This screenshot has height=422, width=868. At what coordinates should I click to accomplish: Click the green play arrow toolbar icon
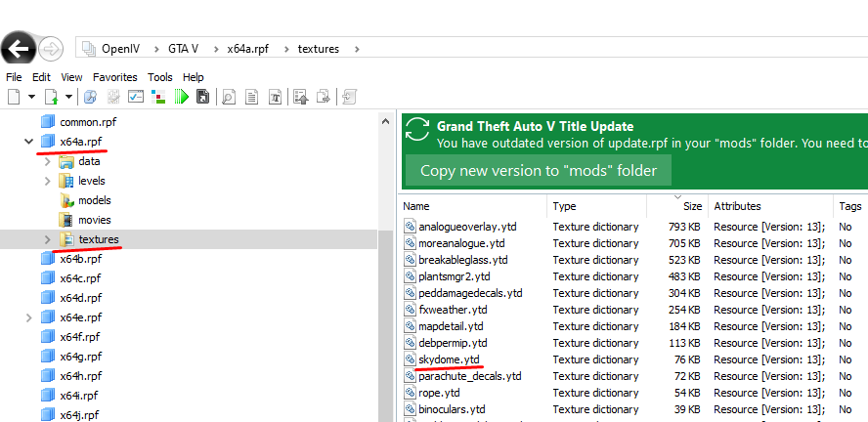tap(182, 98)
